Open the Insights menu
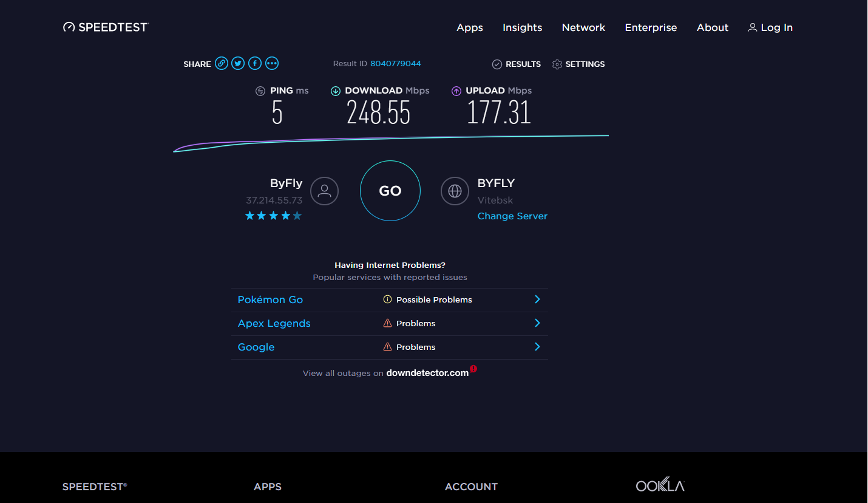 pos(522,27)
